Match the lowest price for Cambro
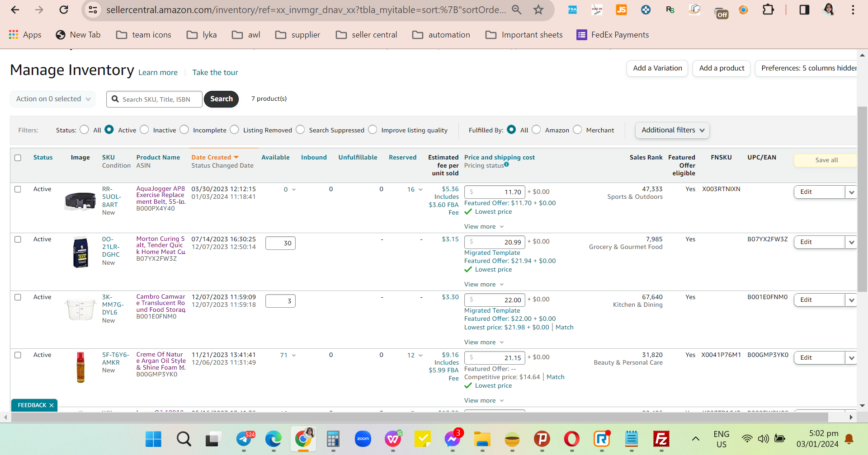Image resolution: width=868 pixels, height=455 pixels. [x=564, y=327]
